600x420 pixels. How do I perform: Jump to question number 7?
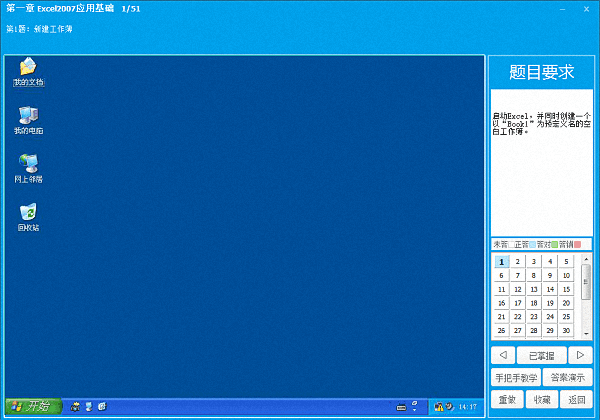coord(518,275)
